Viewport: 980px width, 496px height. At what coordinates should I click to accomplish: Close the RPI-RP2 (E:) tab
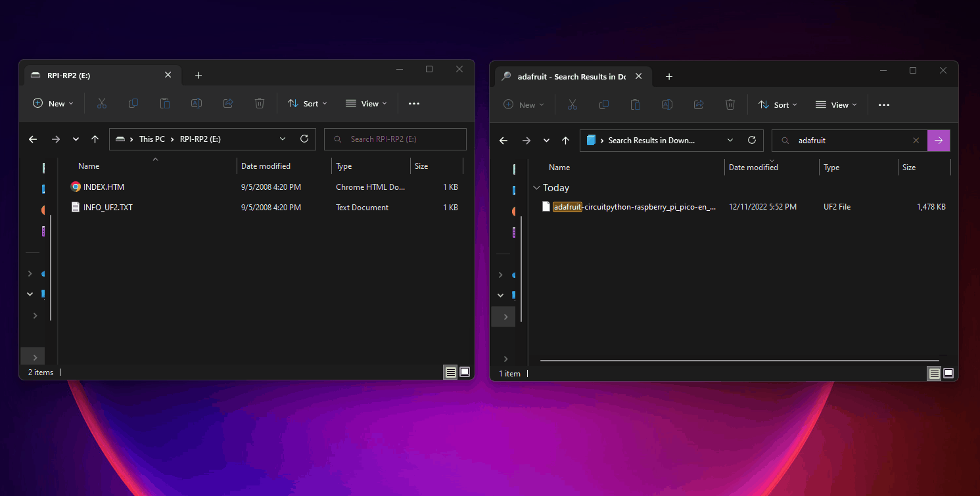(168, 75)
